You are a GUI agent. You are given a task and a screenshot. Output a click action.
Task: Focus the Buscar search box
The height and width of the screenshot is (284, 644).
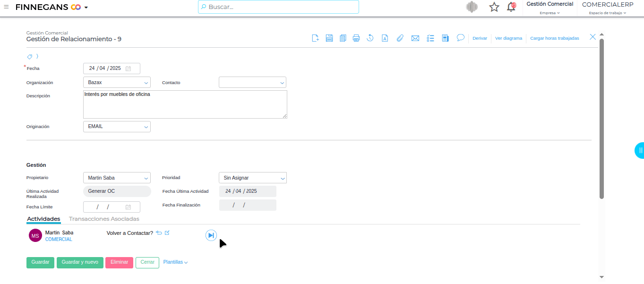(x=278, y=7)
